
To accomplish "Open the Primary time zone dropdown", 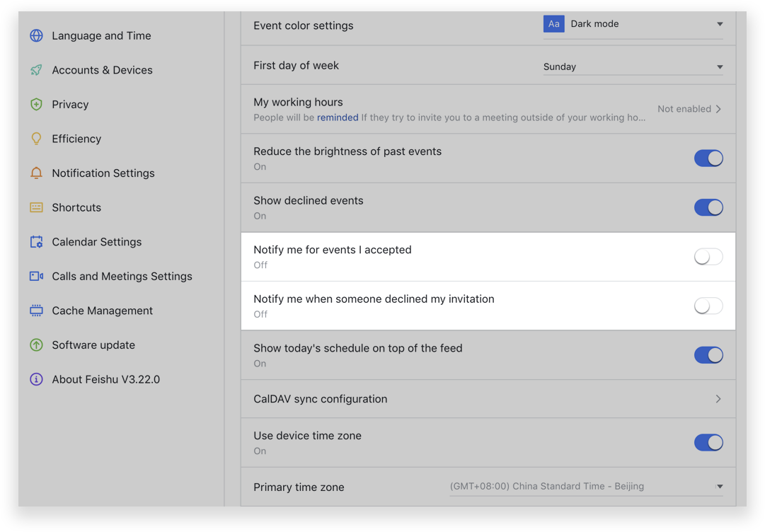I will (x=586, y=487).
